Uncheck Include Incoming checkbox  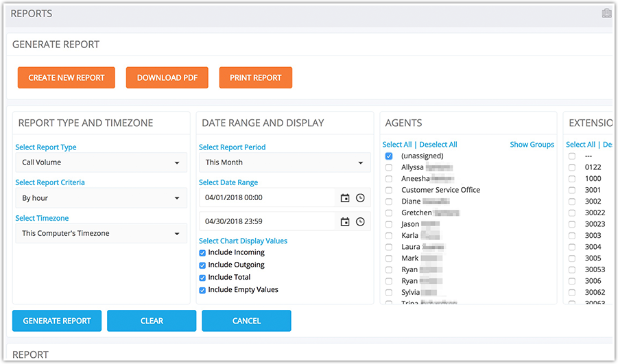tap(202, 253)
